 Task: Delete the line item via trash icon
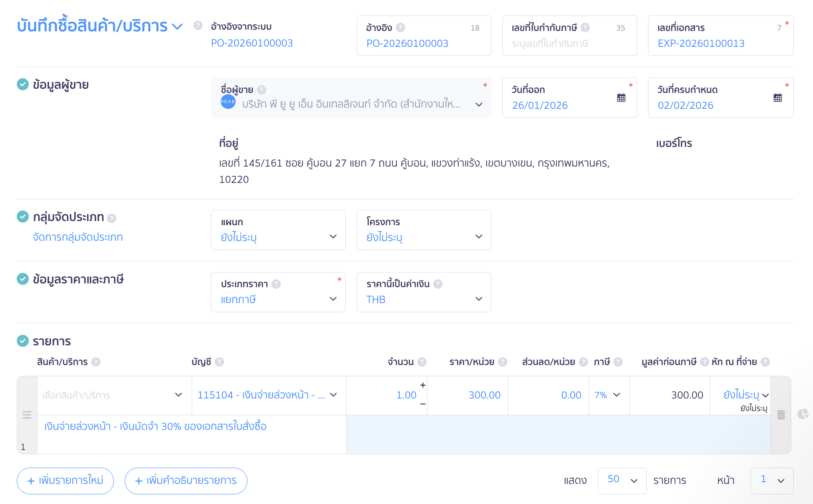(x=781, y=415)
